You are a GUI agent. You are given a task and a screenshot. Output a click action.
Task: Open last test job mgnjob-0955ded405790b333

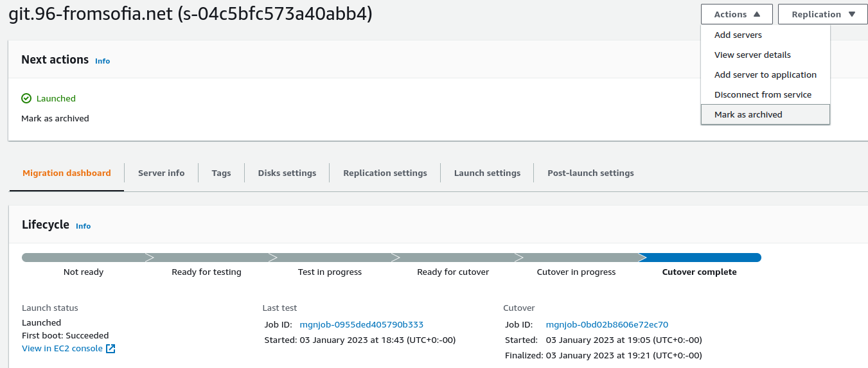coord(361,324)
